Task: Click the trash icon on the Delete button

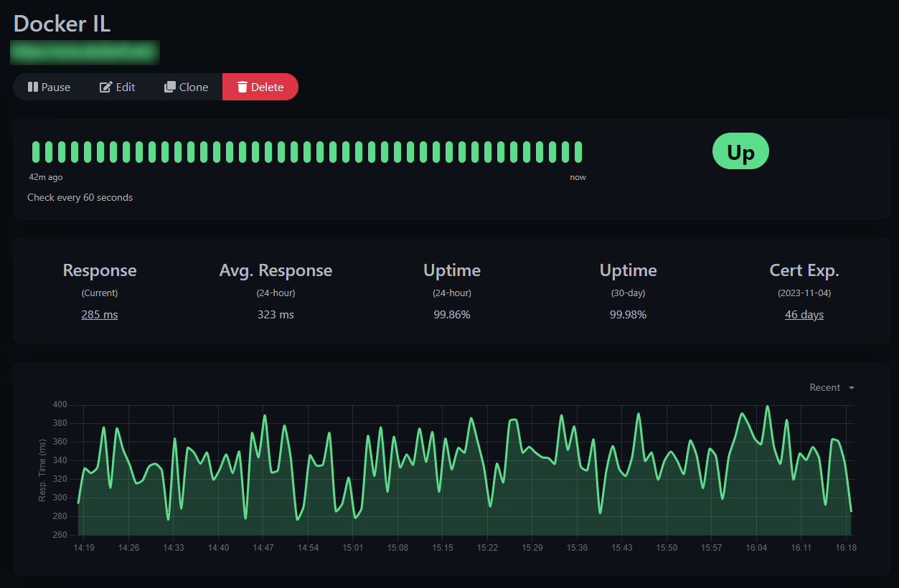Action: (243, 87)
